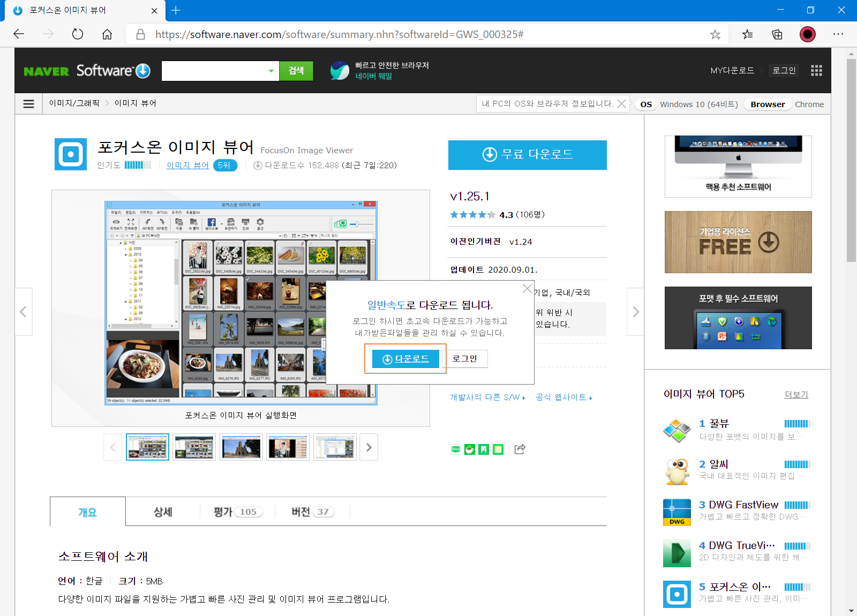Show next screenshot with right arrow
The image size is (857, 616).
pyautogui.click(x=635, y=312)
